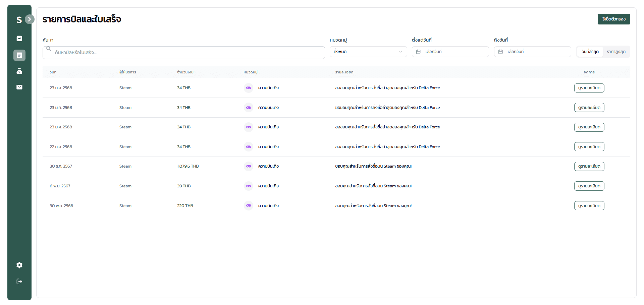Click the gamepad icon in the first row
Screen dimensions: 644x305
(249, 88)
